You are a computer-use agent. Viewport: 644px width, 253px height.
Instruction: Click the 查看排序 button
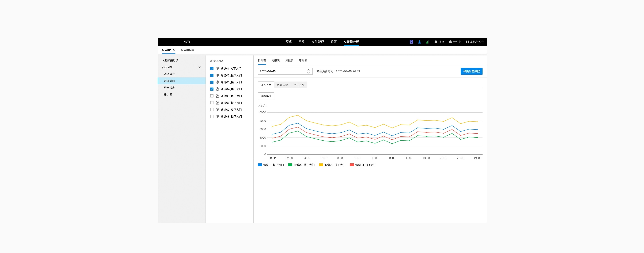pyautogui.click(x=266, y=96)
